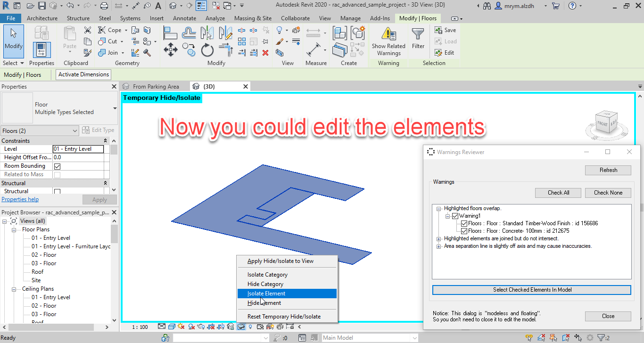Collapse the Constraints section in Properties
The height and width of the screenshot is (343, 644).
coord(105,141)
